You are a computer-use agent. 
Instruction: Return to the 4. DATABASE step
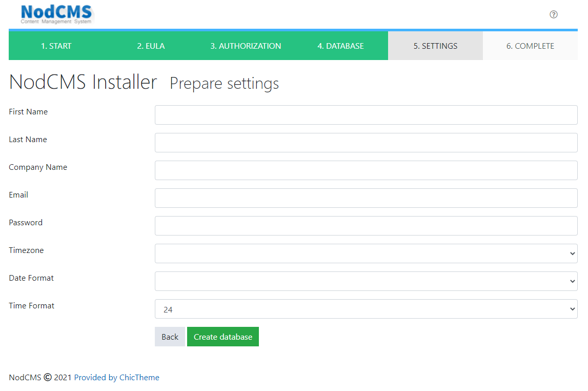click(x=340, y=46)
